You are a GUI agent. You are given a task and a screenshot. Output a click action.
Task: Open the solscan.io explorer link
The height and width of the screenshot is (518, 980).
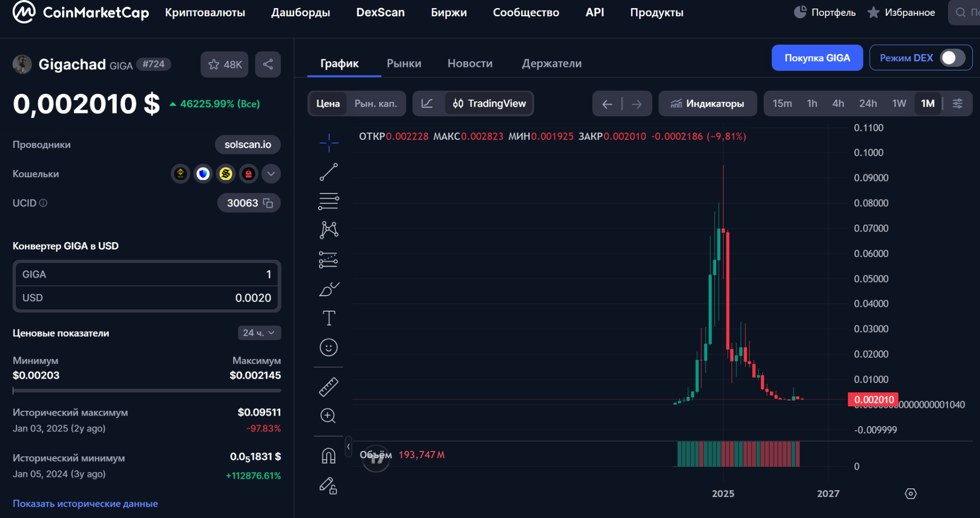pos(248,145)
